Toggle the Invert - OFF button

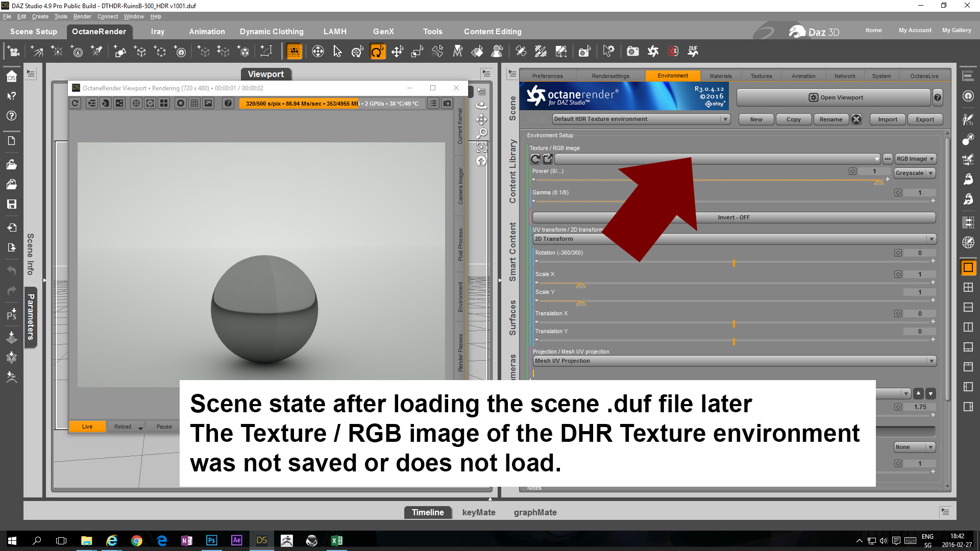pyautogui.click(x=733, y=217)
